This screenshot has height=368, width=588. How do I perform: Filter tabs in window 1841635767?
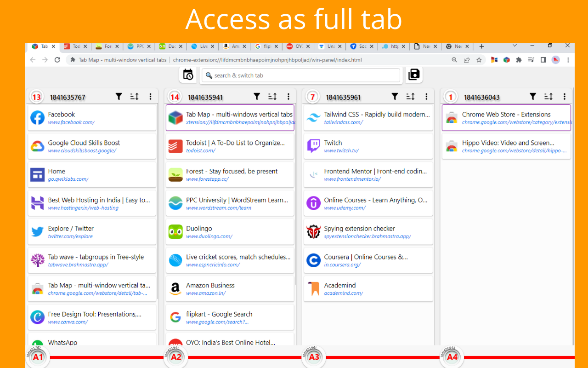[119, 97]
